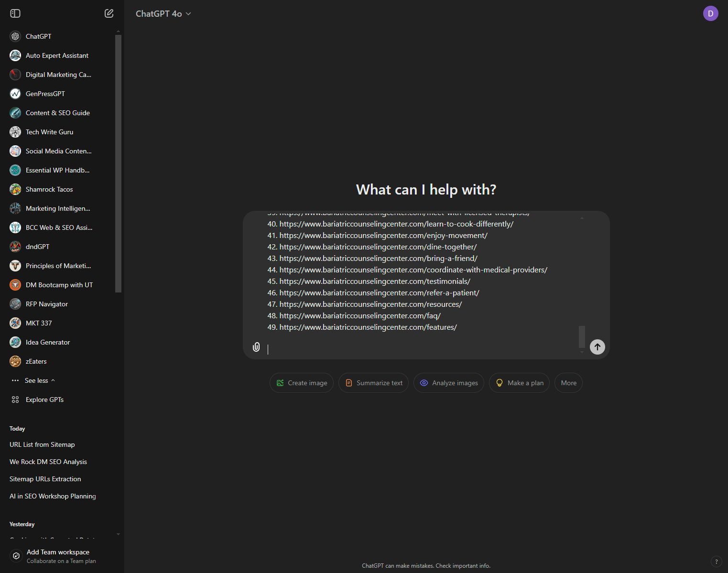Click the Make a plan suggestion
Screen dimensions: 728x573
(520, 383)
